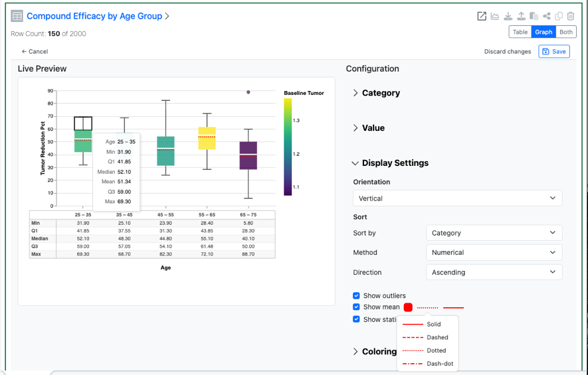This screenshot has height=375, width=588.
Task: Open the Sort by dropdown
Action: point(494,233)
